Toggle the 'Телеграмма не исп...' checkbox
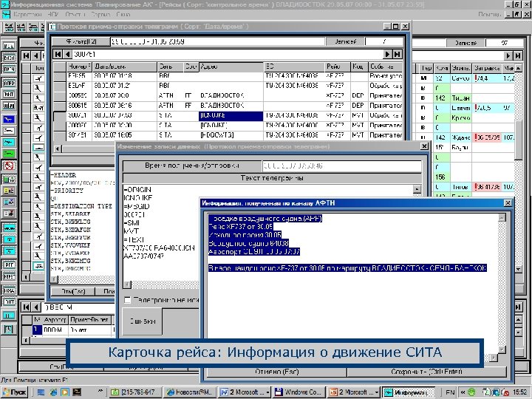Image resolution: width=532 pixels, height=399 pixels. (127, 300)
